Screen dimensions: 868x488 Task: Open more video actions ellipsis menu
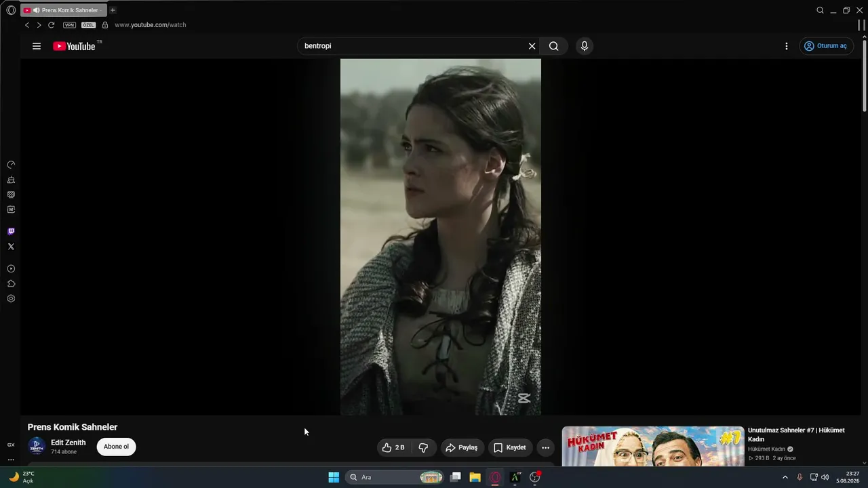coord(546,447)
